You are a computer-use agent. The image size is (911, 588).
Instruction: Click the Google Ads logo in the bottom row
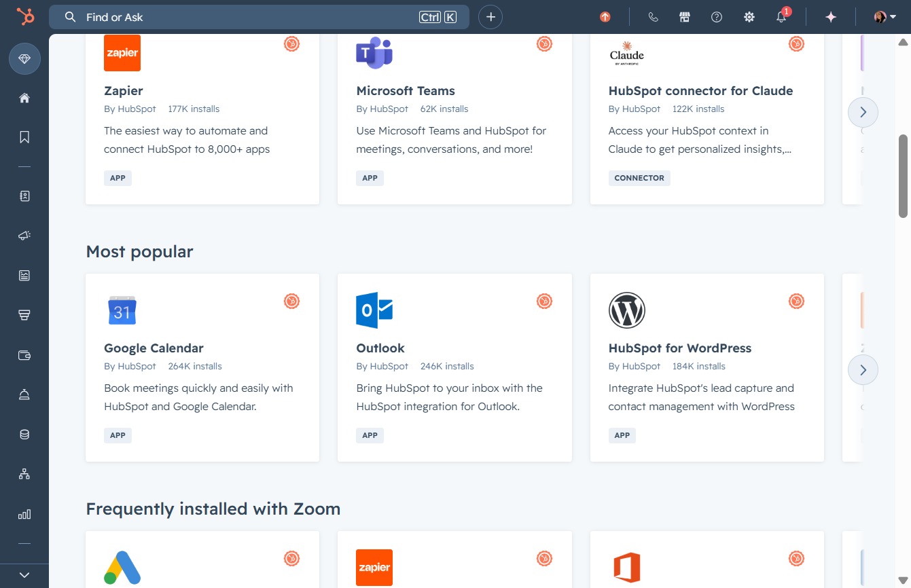point(122,568)
